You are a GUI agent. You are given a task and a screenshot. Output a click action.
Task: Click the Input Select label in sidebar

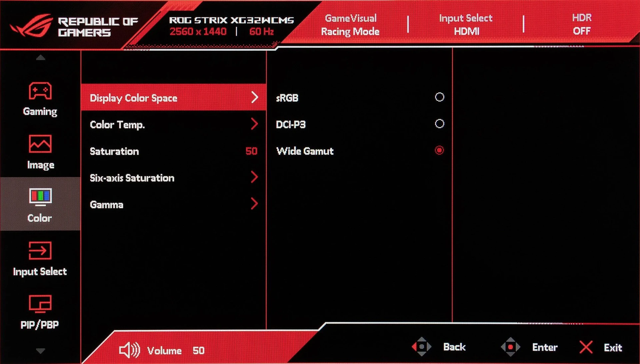(x=40, y=272)
